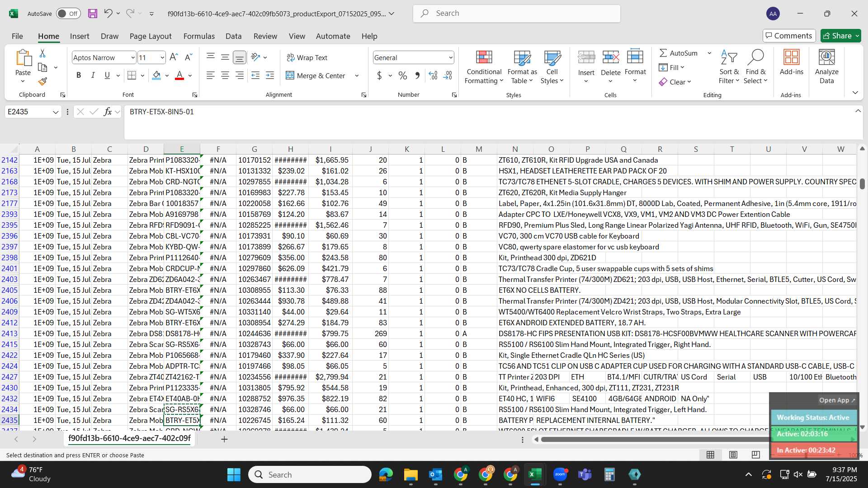The width and height of the screenshot is (868, 488).
Task: Click Increase Decimal icon
Action: point(433,75)
